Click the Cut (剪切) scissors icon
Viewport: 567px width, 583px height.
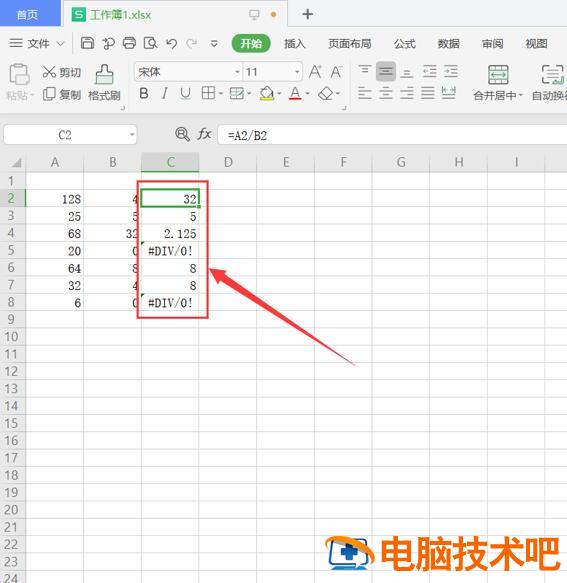click(49, 72)
